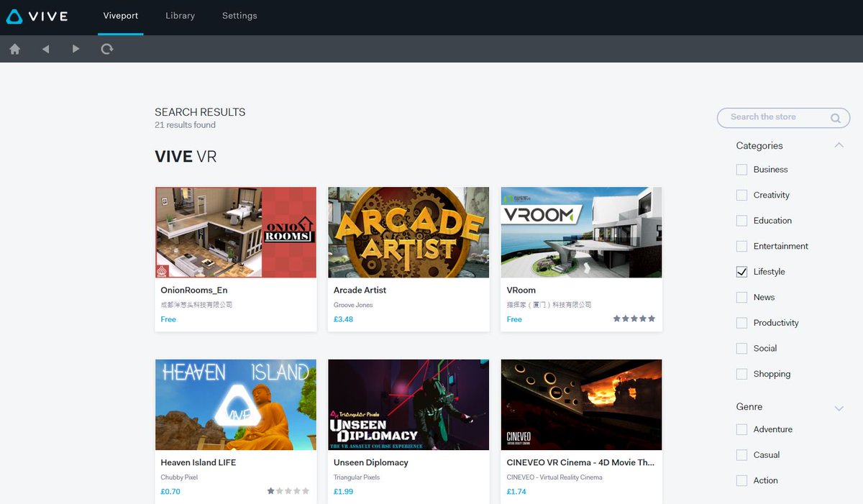Click the Triangular Pixels developer name
This screenshot has height=504, width=863.
357,477
